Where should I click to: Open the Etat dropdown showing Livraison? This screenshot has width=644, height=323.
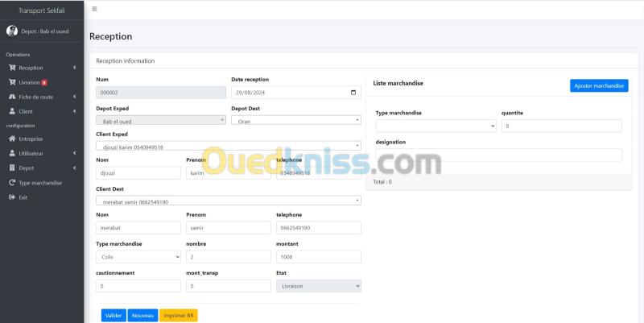319,286
